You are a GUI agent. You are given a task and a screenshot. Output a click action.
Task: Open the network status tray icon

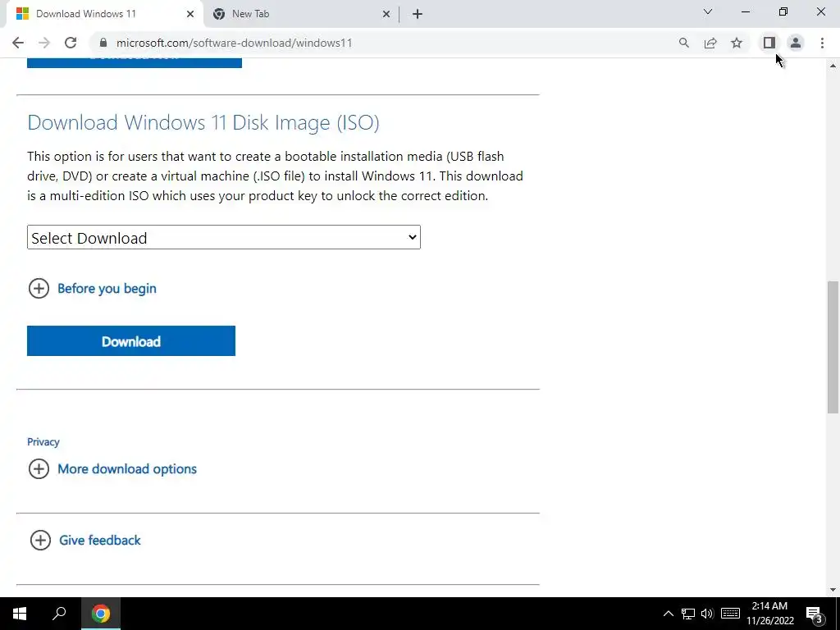[x=688, y=614]
